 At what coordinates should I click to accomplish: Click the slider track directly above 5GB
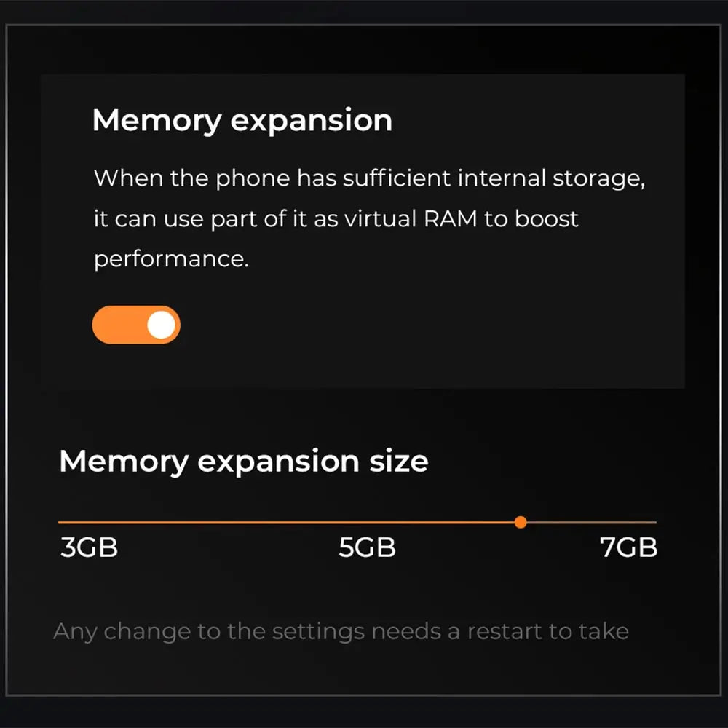coord(367,522)
